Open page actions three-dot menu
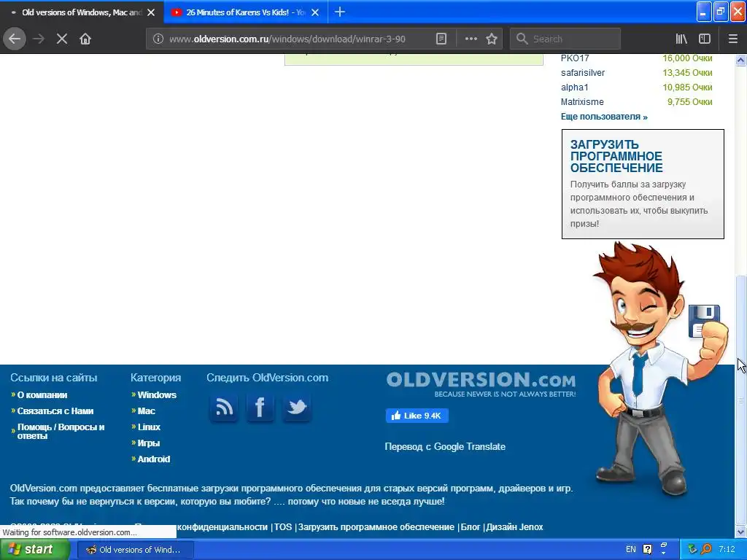Screen dimensions: 747x560 click(x=471, y=39)
